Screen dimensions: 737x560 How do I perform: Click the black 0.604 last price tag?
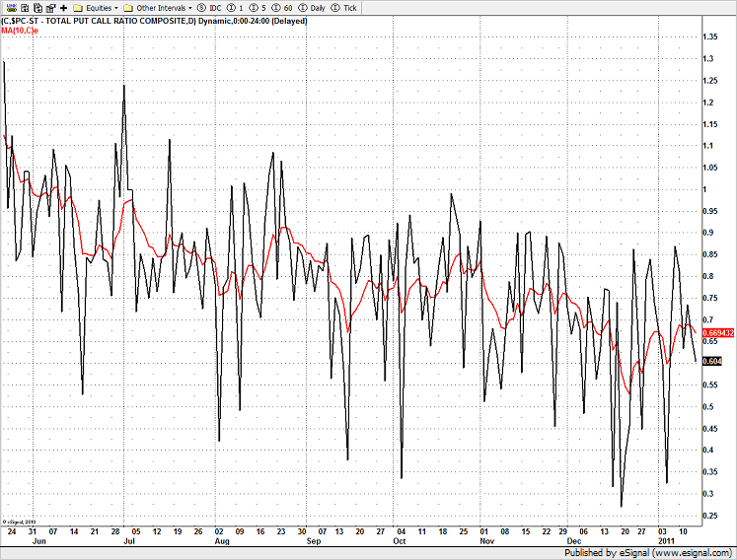[x=712, y=361]
